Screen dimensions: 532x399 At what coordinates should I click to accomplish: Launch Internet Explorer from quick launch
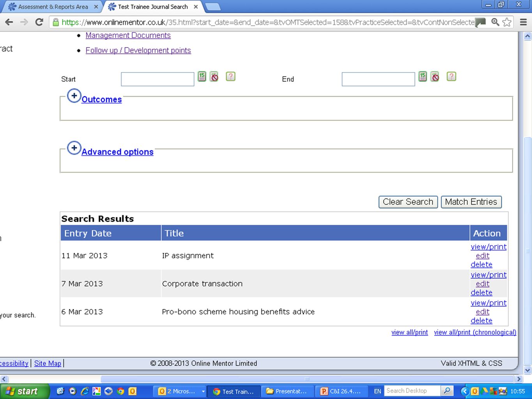pos(85,391)
